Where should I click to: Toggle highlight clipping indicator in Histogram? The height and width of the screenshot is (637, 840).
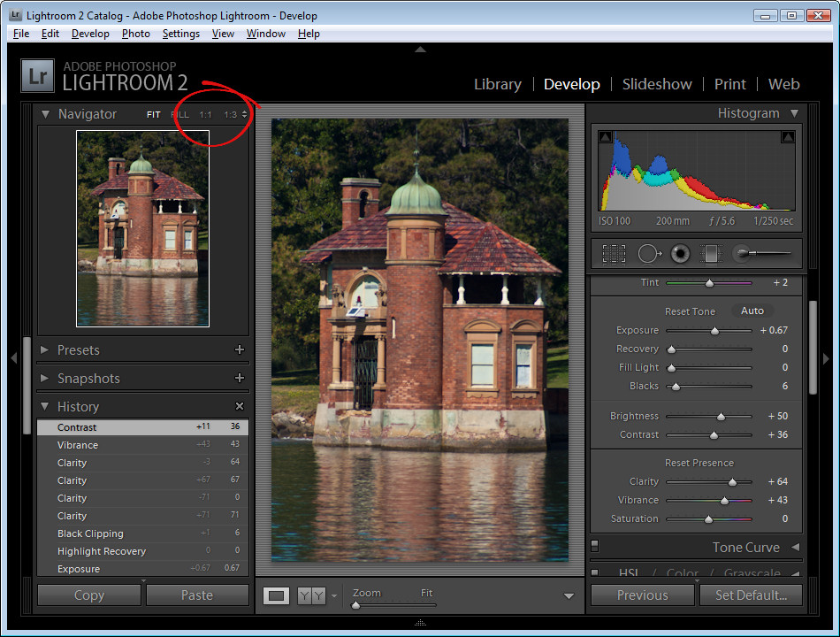pos(788,137)
